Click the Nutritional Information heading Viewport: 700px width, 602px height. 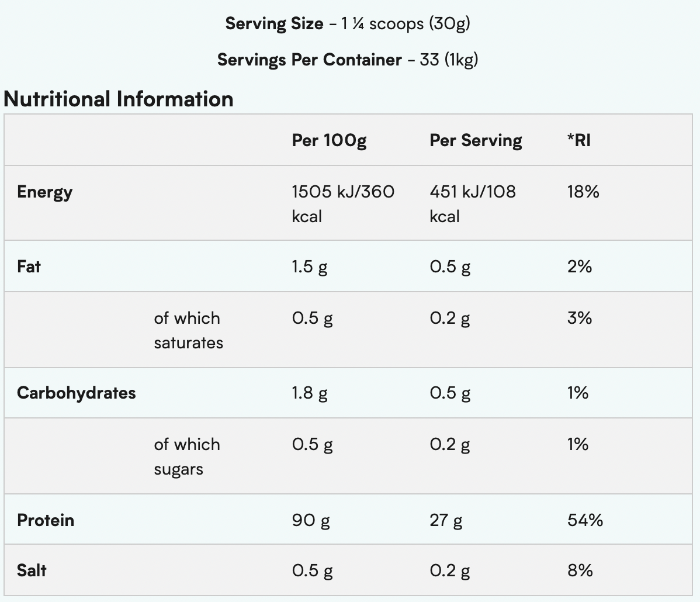coord(119,99)
